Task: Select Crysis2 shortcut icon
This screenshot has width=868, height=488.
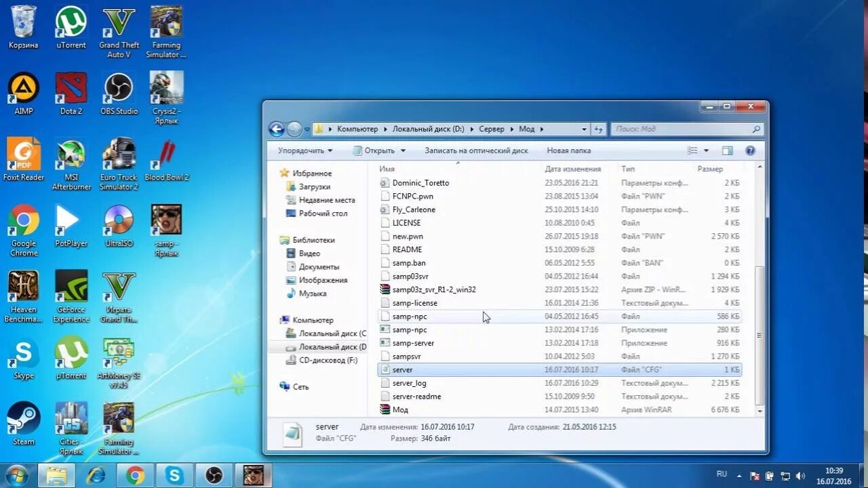Action: pos(166,98)
